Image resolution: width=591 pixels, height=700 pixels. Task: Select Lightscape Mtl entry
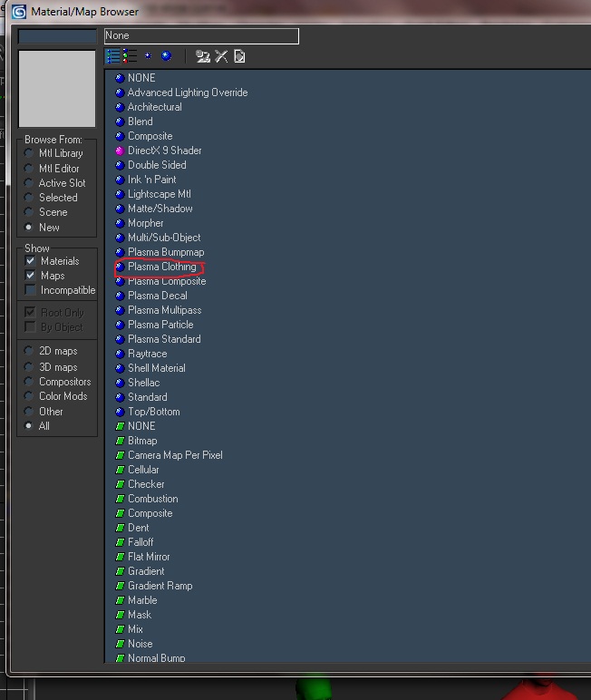click(159, 194)
